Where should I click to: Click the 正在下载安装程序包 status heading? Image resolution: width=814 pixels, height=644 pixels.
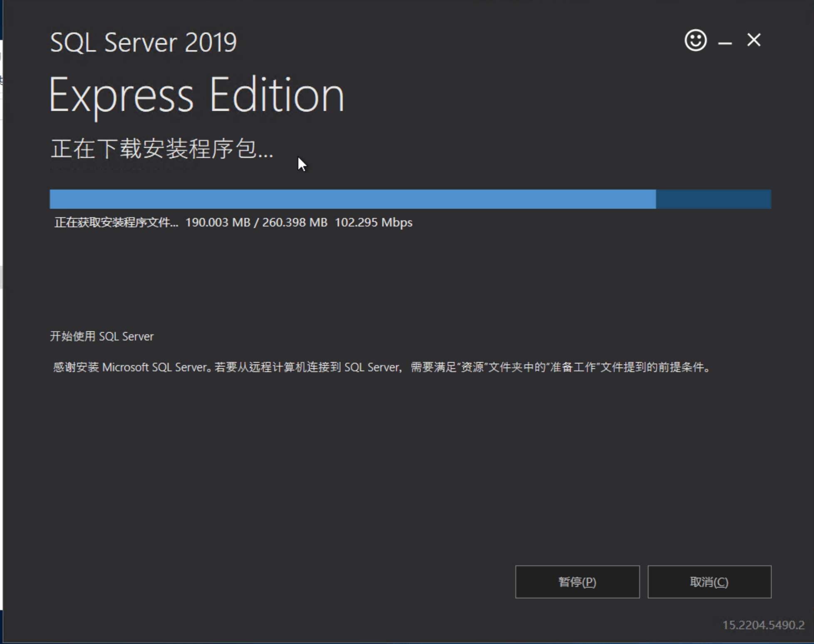point(161,149)
